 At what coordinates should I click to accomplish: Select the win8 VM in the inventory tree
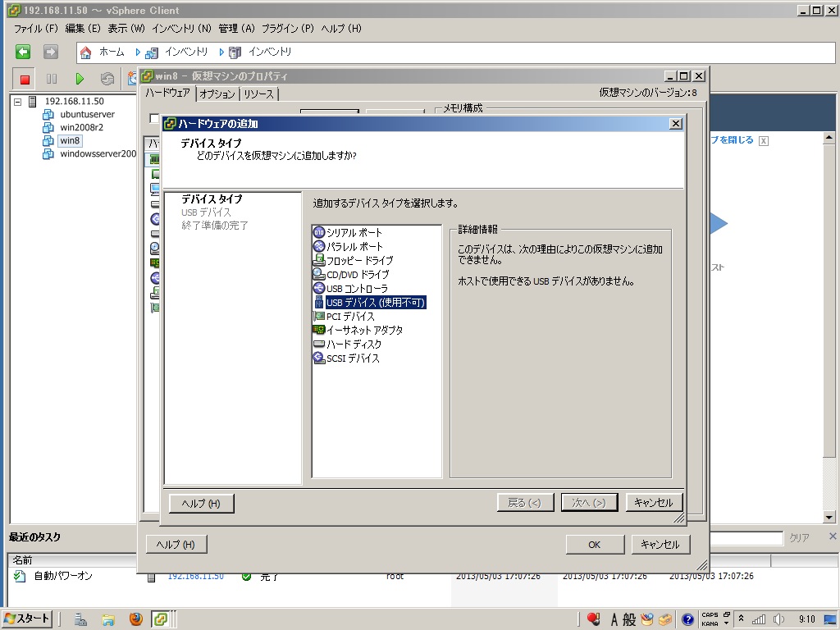point(70,141)
